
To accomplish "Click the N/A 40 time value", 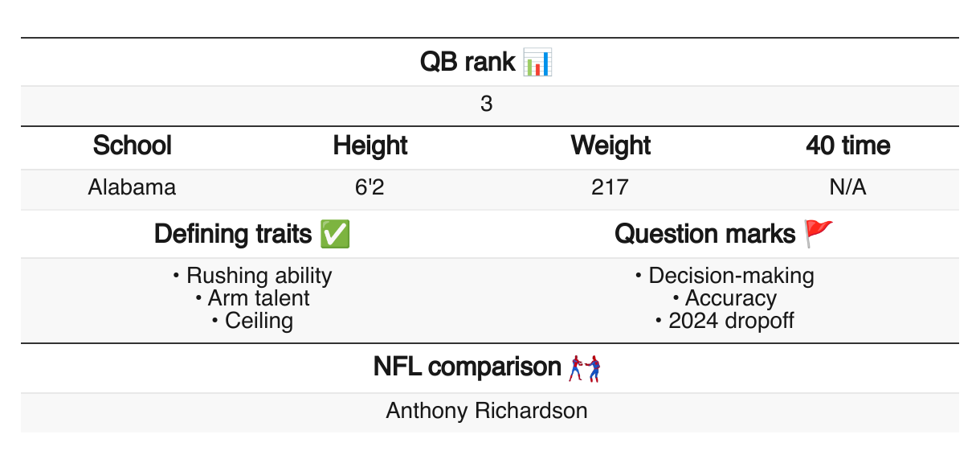I will (x=848, y=188).
